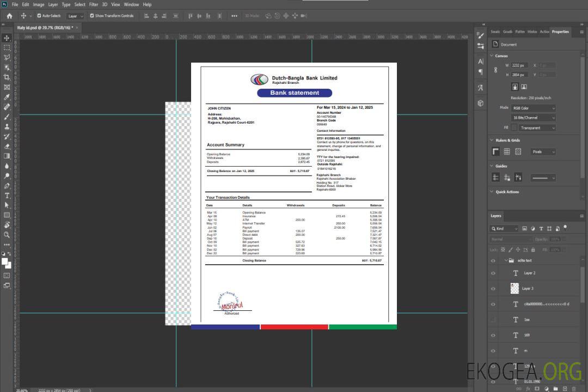Open the 16 Bits/Channel dropdown

click(x=534, y=118)
